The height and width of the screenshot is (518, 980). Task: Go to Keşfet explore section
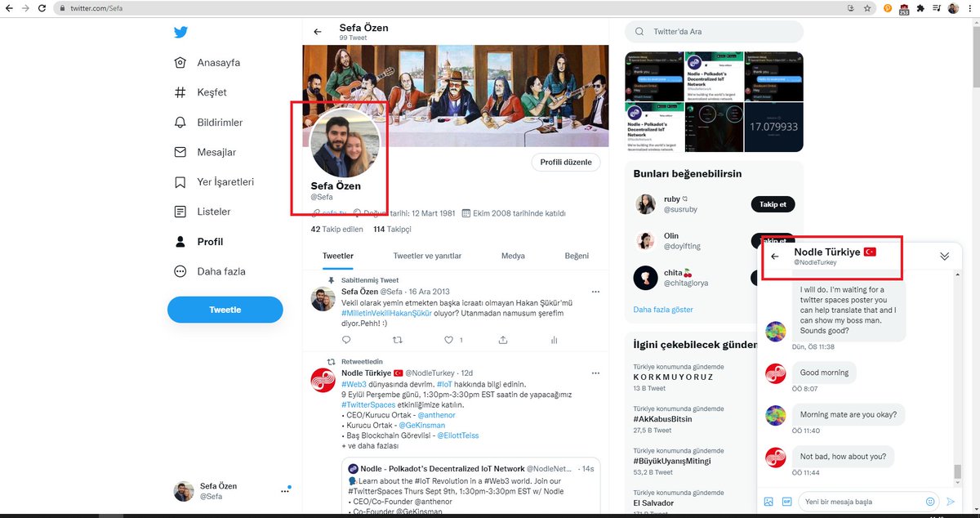(201, 92)
